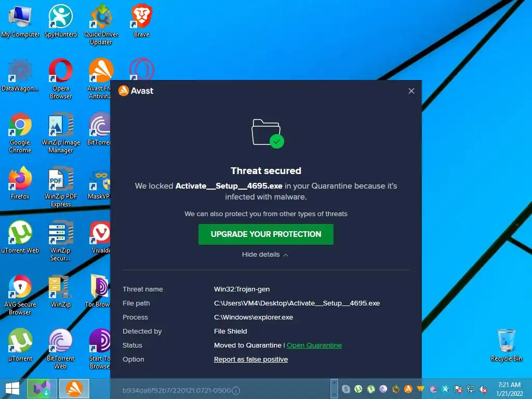Launch Google Chrome from desktop
Screen dimensions: 532x399
coord(20,133)
